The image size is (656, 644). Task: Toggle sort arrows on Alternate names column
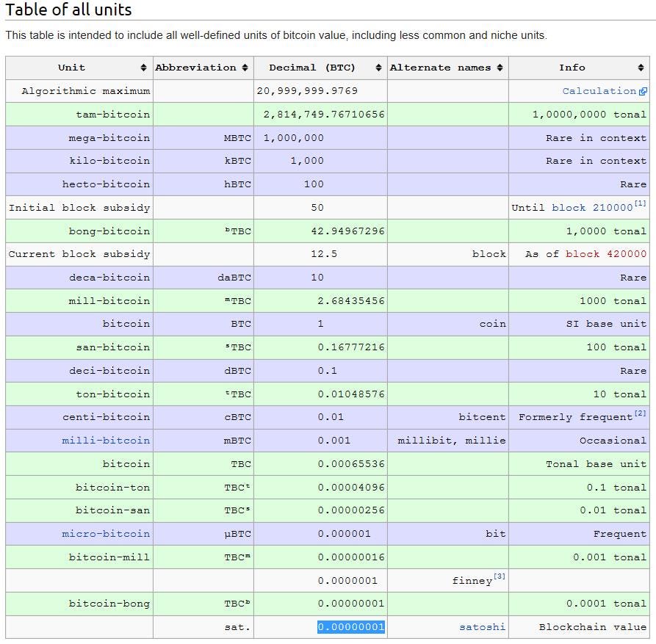point(500,68)
